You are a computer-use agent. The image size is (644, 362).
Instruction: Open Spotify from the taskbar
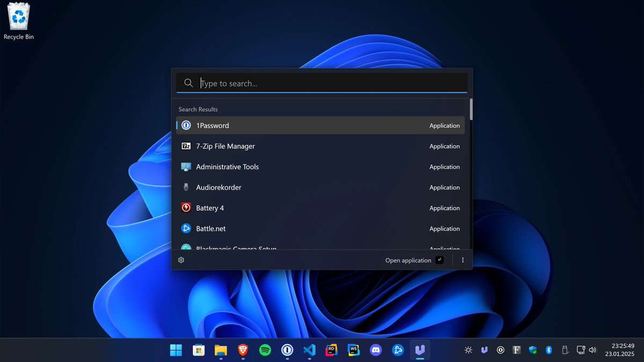[265, 350]
